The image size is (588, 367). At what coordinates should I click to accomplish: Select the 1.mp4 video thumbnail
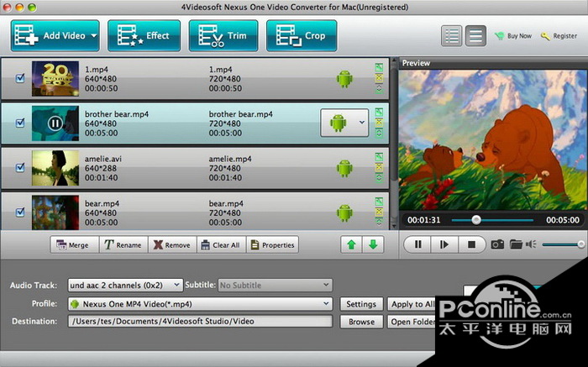[x=55, y=79]
